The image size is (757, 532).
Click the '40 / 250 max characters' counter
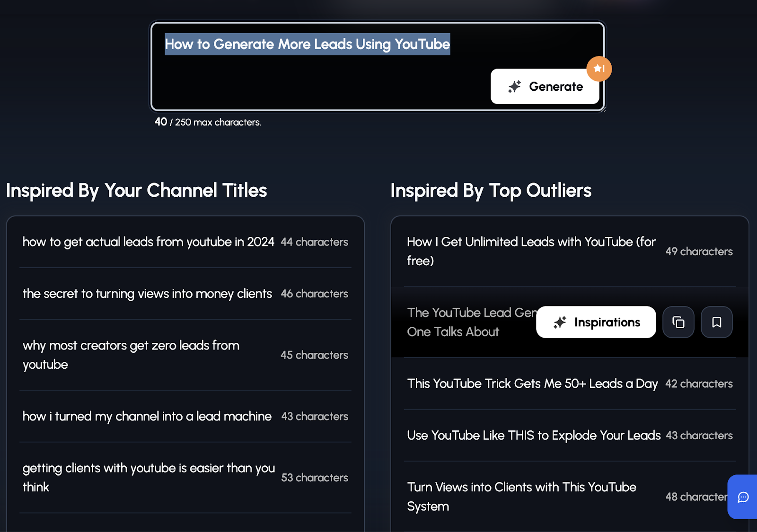tap(208, 122)
